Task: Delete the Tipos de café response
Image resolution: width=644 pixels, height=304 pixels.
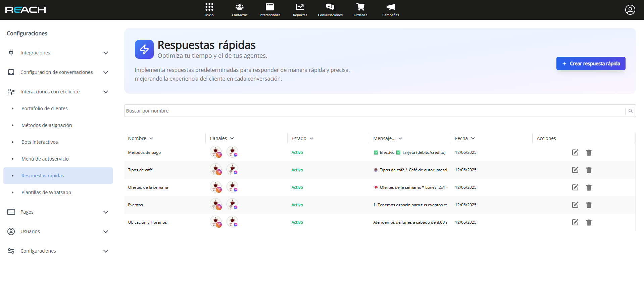Action: pos(589,170)
